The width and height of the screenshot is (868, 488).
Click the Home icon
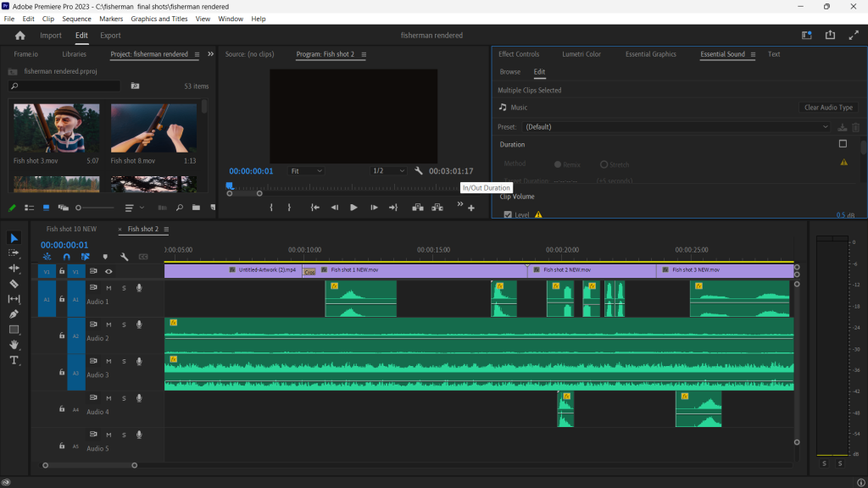click(x=20, y=36)
